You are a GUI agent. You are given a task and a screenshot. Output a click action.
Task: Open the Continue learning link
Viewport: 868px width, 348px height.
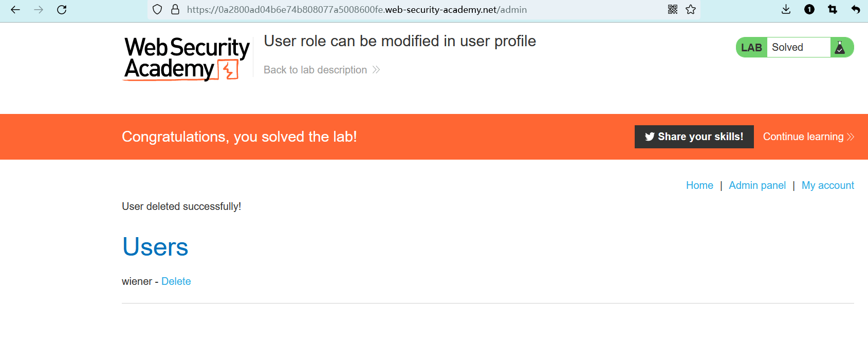click(808, 137)
